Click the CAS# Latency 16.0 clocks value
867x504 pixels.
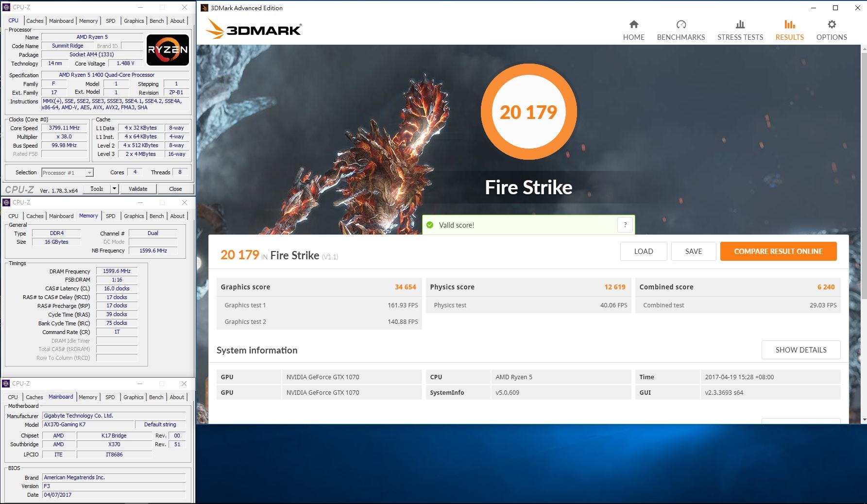click(x=117, y=288)
